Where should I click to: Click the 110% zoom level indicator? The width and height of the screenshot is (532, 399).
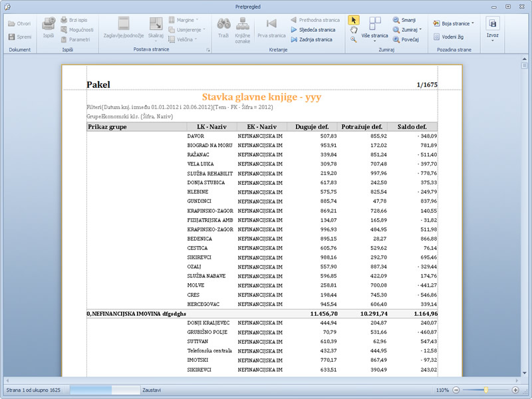click(442, 390)
